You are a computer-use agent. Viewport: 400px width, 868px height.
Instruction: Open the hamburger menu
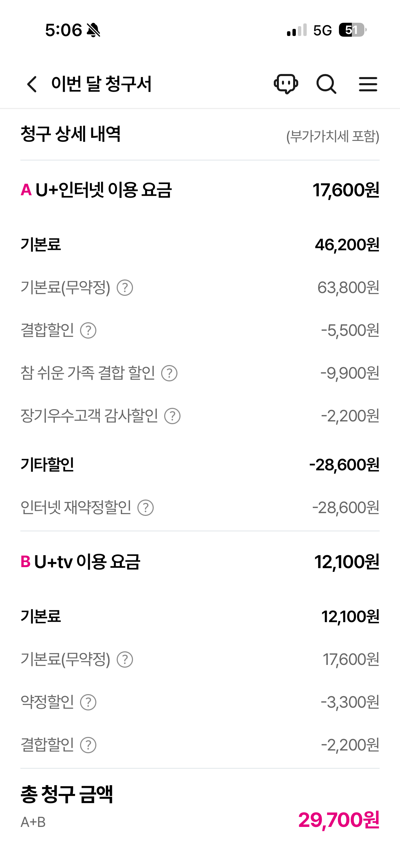coord(368,84)
